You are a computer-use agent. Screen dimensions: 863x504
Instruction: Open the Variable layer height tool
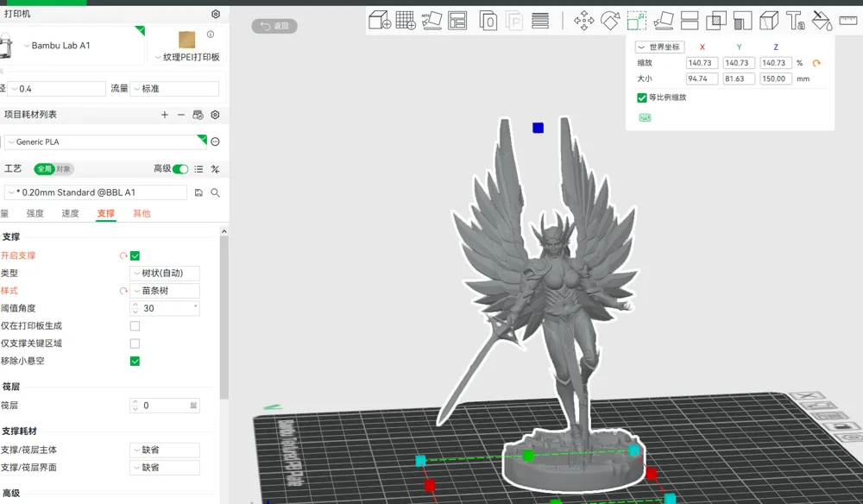tap(540, 21)
